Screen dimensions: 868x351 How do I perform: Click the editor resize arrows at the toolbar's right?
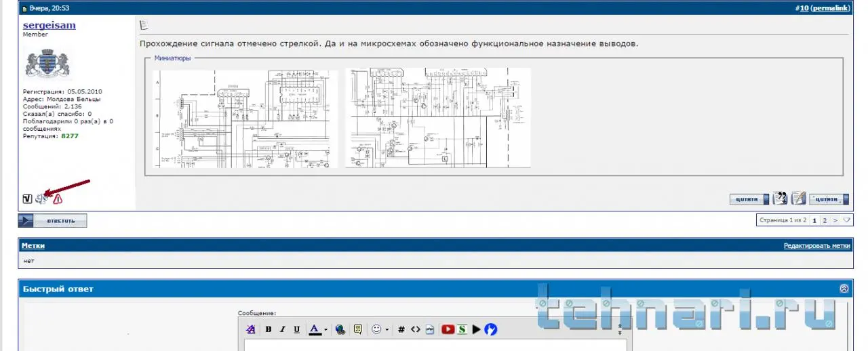tap(620, 329)
